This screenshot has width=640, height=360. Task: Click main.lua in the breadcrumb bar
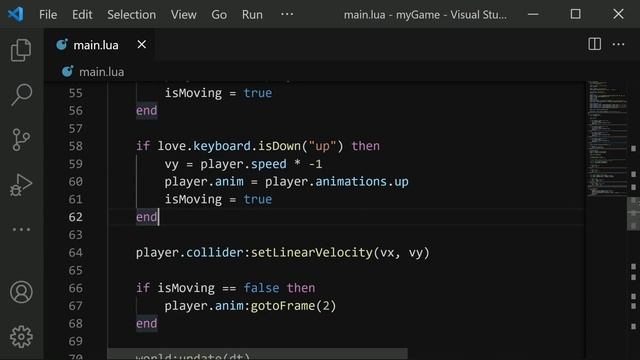(101, 72)
